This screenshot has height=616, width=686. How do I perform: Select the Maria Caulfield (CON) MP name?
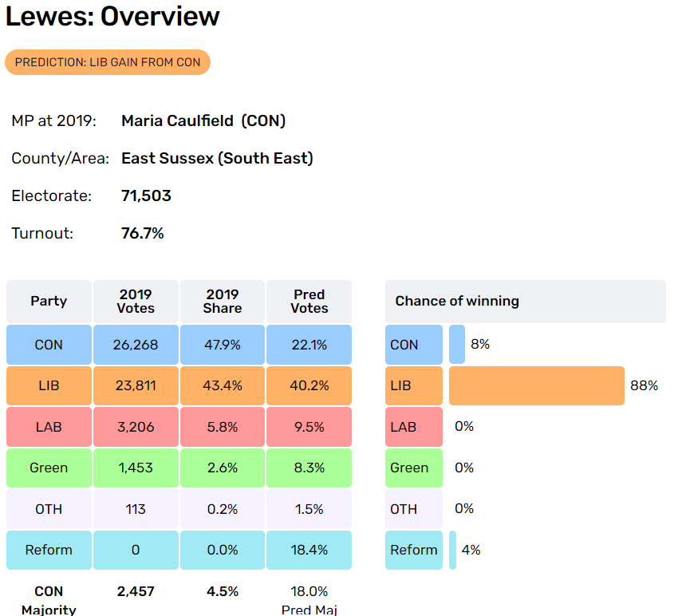coord(203,120)
